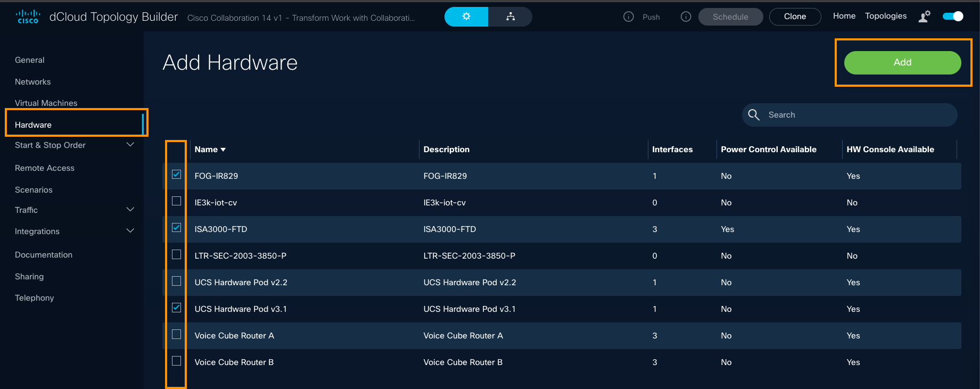Open Virtual Machines section
The width and height of the screenshot is (980, 389).
pyautogui.click(x=46, y=103)
